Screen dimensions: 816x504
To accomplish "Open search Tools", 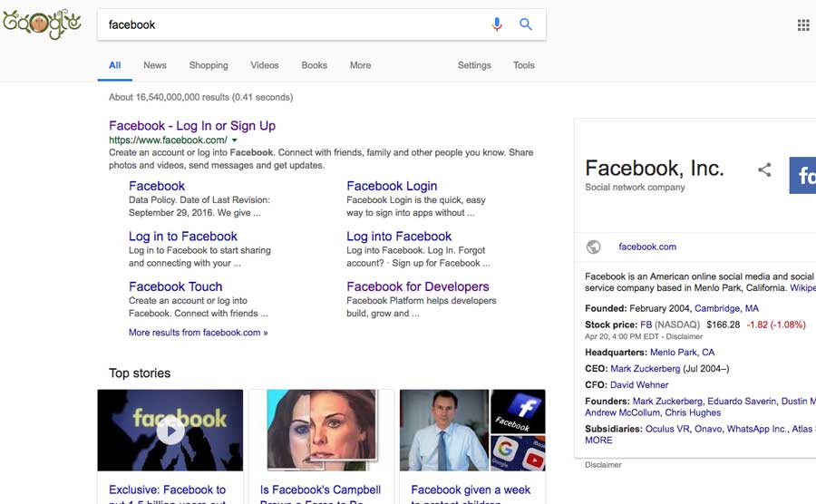I will (x=523, y=65).
